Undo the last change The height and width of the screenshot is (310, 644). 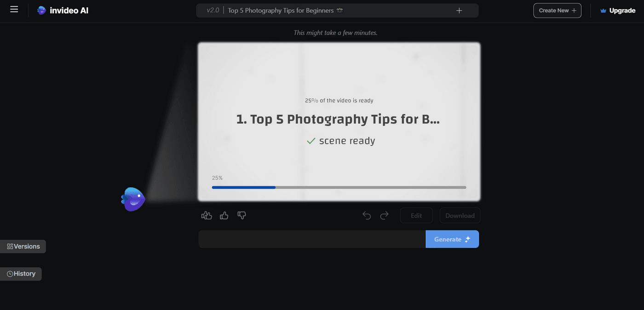pyautogui.click(x=366, y=215)
